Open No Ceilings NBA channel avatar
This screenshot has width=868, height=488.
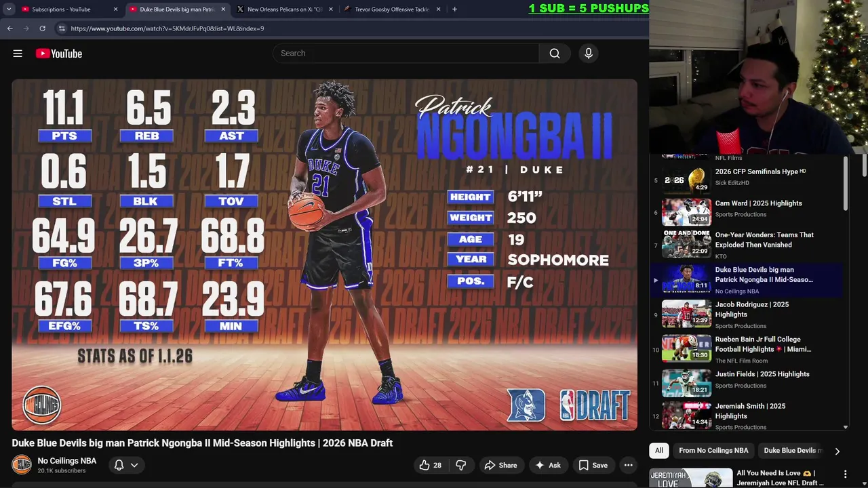click(22, 465)
